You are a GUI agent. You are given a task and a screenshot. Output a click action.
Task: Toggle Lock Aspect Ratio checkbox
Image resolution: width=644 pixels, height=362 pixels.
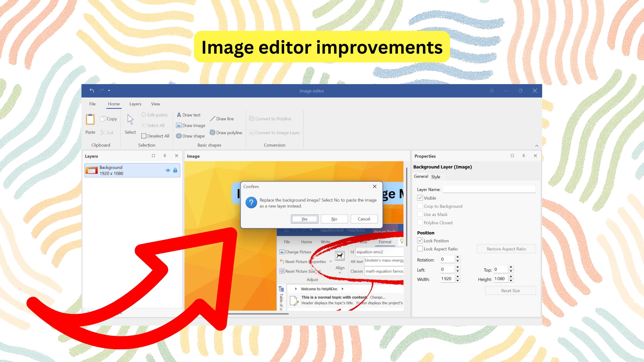pyautogui.click(x=420, y=249)
